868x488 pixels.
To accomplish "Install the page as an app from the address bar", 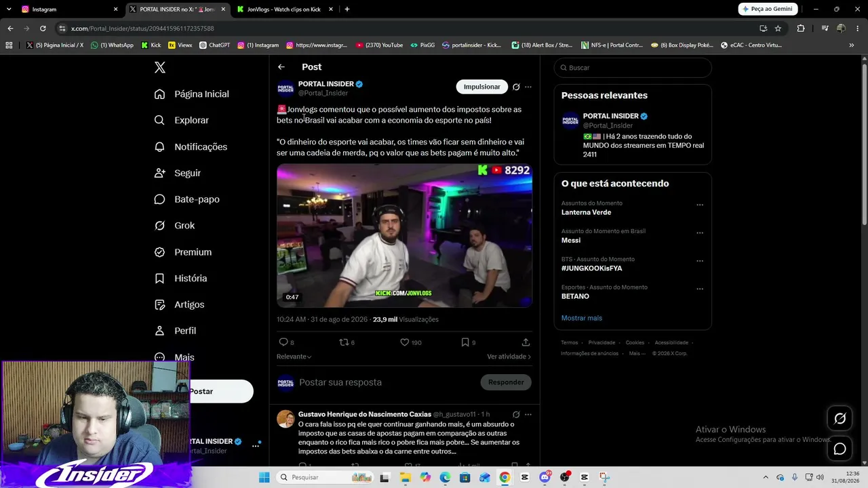I will pos(763,28).
